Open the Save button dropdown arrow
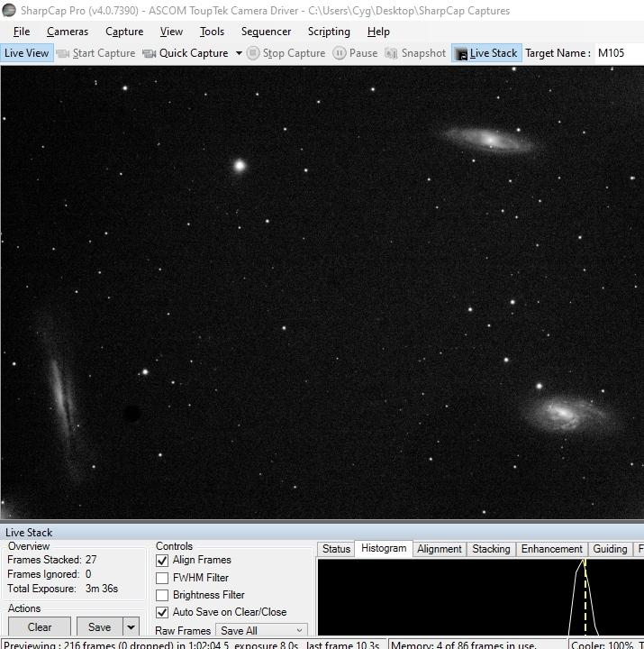Screen dimensions: 644x649 pos(132,627)
